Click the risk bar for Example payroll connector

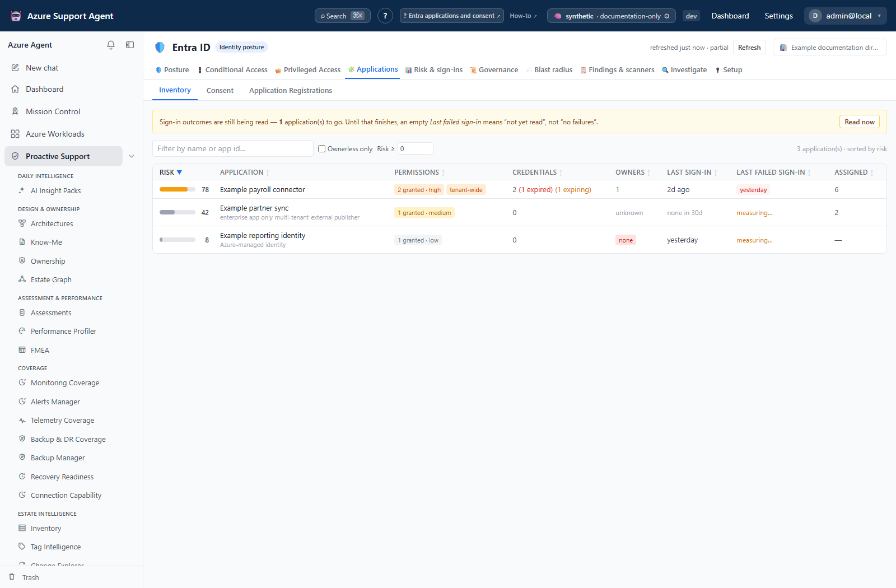tap(178, 189)
